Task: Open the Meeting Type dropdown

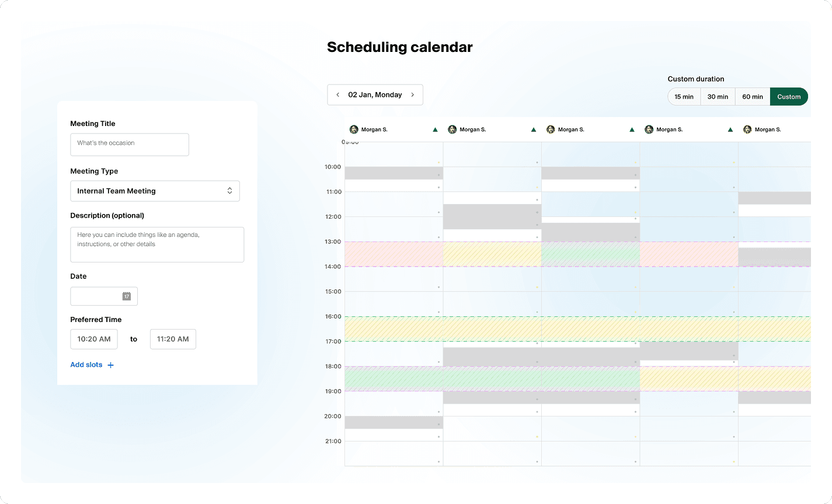Action: tap(155, 191)
